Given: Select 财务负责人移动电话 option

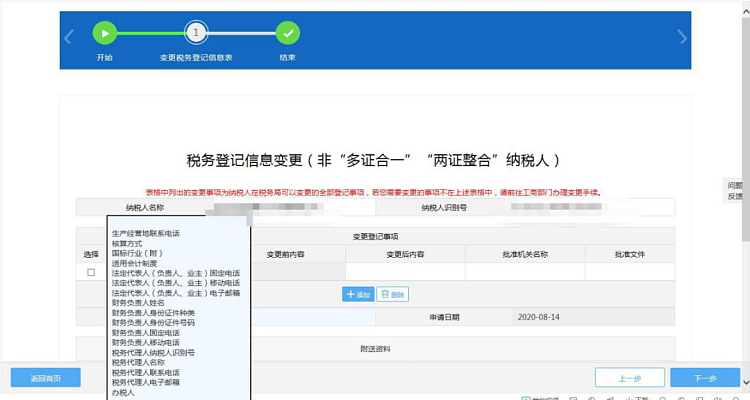Looking at the screenshot, I should 145,343.
